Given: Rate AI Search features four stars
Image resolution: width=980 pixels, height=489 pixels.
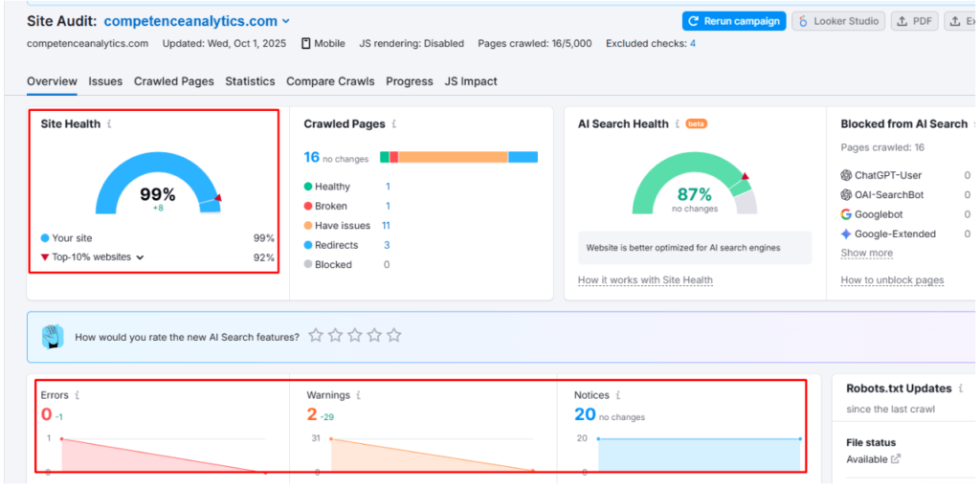Looking at the screenshot, I should click(374, 336).
